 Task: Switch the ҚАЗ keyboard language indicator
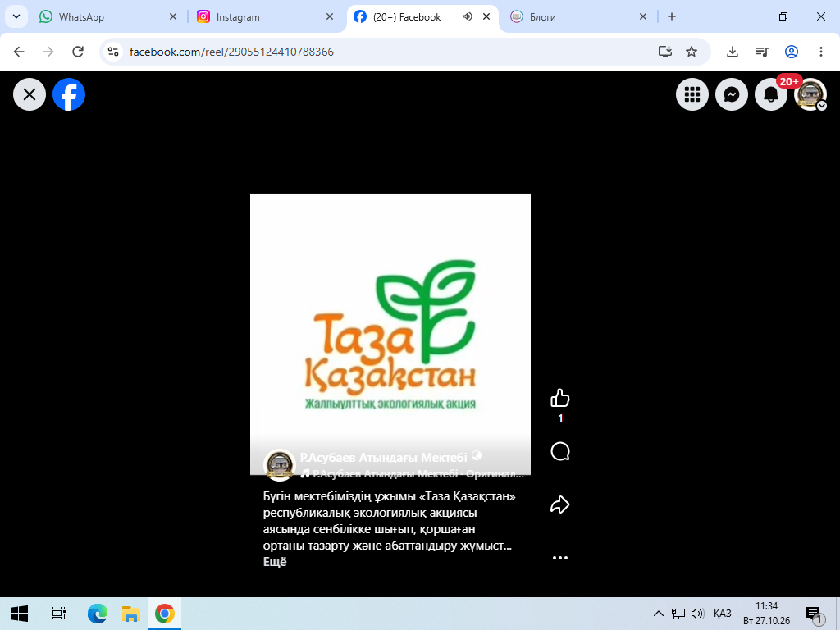[x=722, y=614]
